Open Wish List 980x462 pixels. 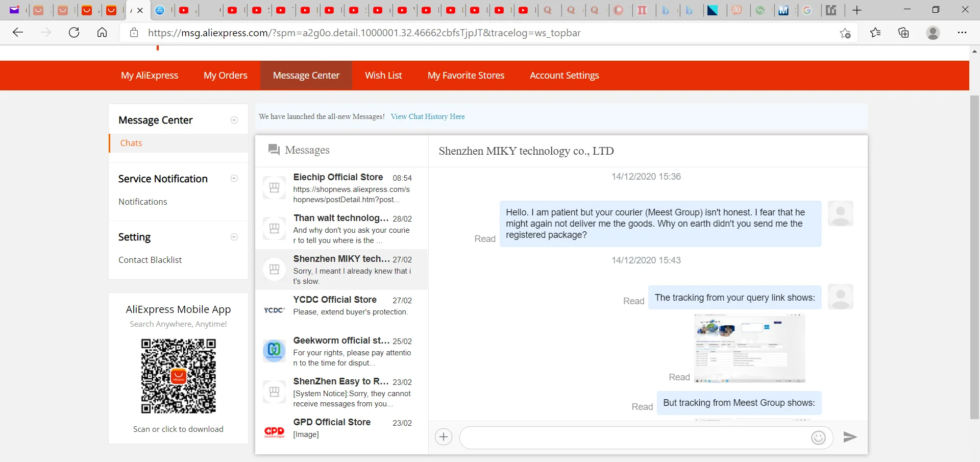point(383,76)
